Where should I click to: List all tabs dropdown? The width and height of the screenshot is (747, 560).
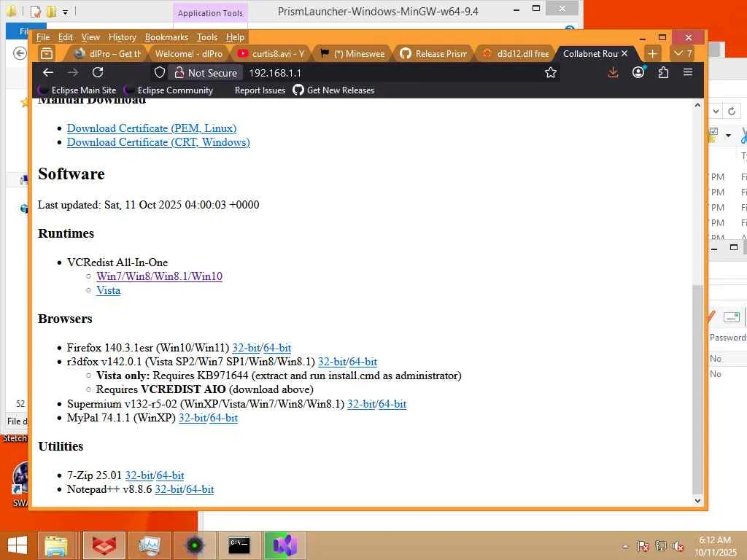683,54
